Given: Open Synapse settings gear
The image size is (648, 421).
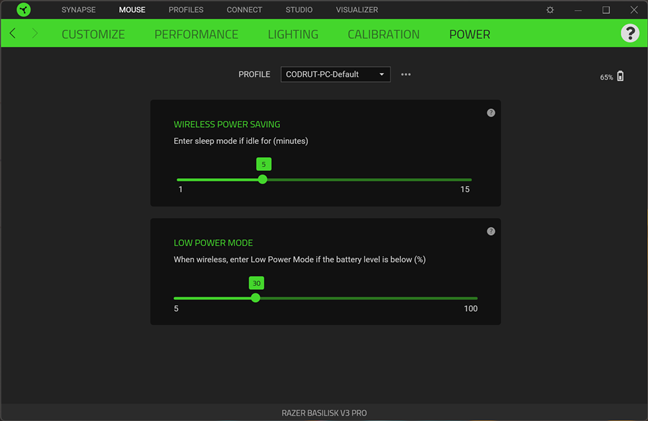Looking at the screenshot, I should [550, 10].
